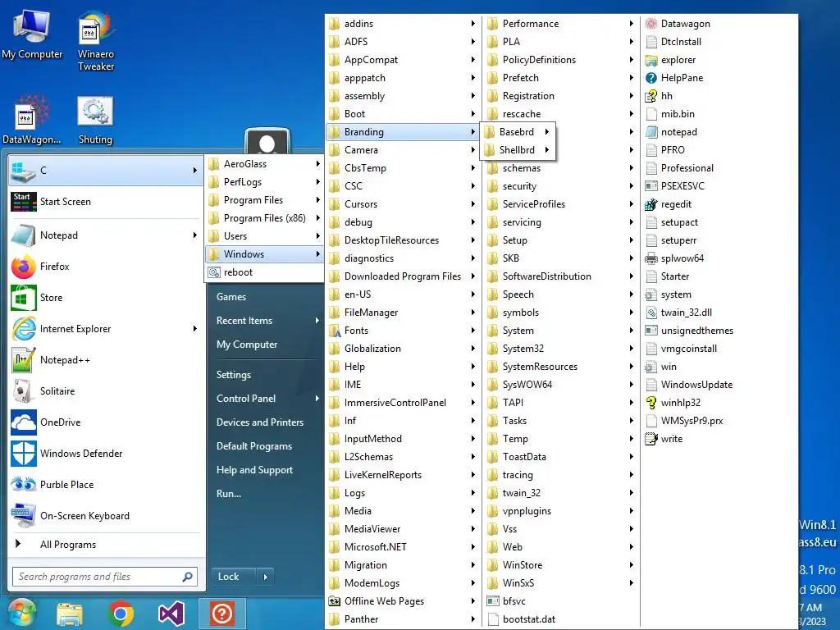
Task: Open the Shuting desktop shortcut
Action: pyautogui.click(x=95, y=121)
